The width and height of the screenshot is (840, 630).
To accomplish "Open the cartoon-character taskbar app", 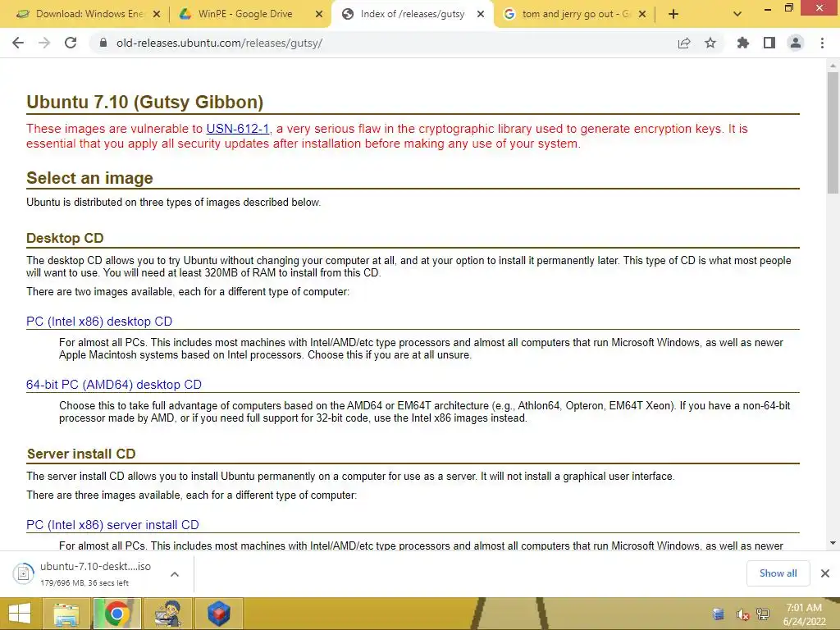I will 167,614.
